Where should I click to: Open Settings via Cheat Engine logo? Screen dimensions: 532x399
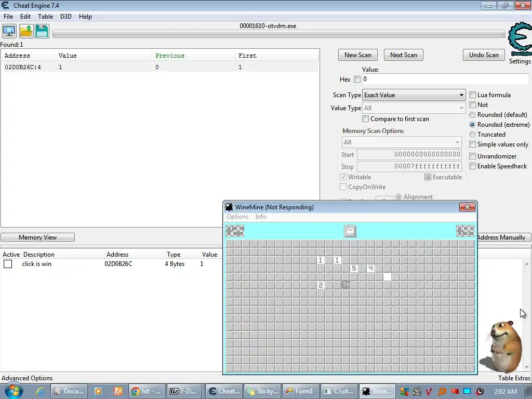click(x=520, y=39)
